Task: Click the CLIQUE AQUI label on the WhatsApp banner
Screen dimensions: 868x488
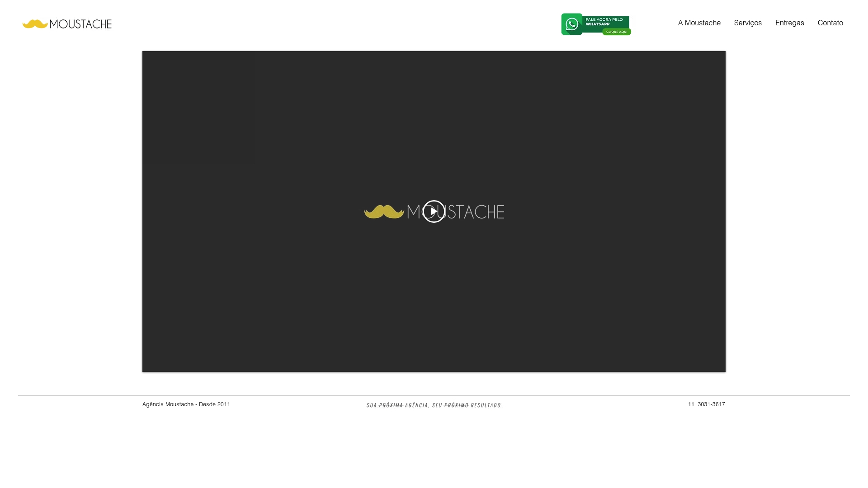Action: [x=616, y=32]
